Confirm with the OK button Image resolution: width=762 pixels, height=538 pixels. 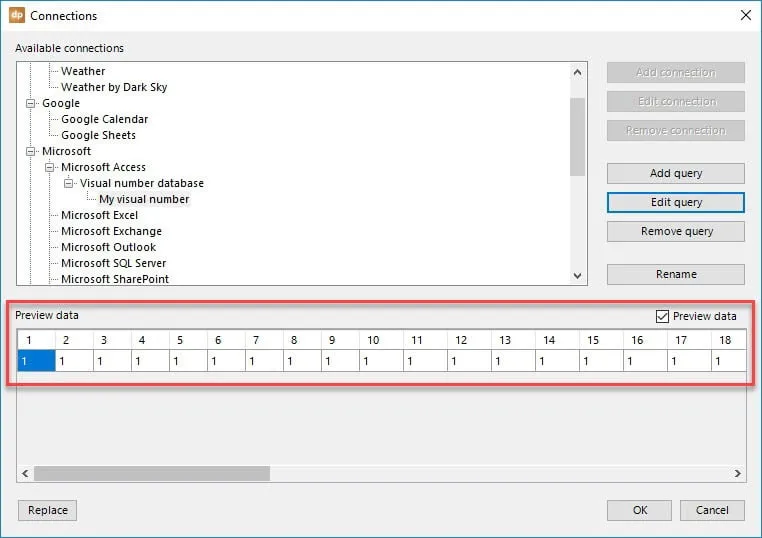639,510
